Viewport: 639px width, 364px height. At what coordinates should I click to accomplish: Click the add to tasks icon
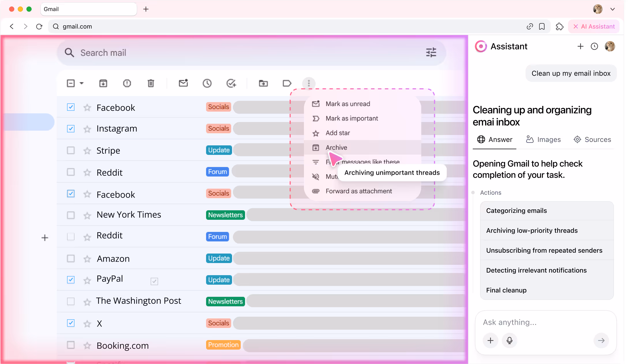coord(231,83)
